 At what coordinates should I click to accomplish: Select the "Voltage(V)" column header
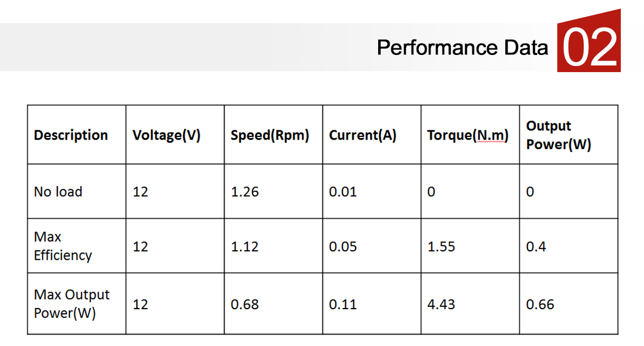(166, 135)
